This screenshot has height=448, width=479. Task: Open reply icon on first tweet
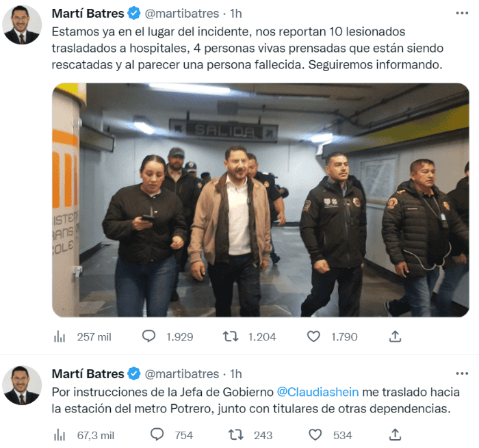pos(148,337)
